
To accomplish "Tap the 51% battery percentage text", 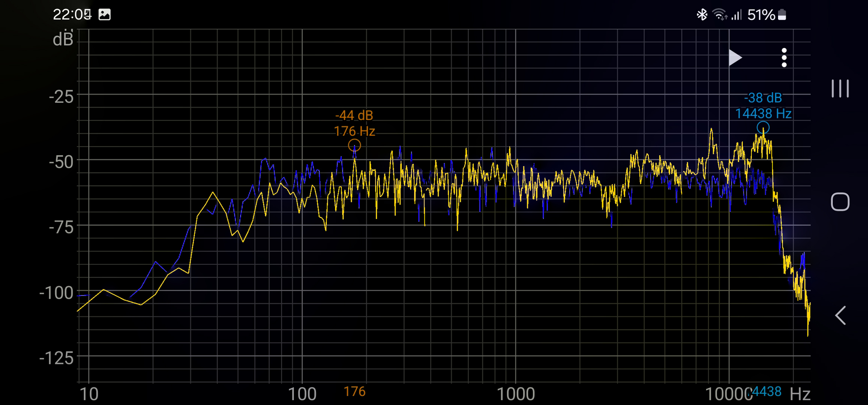I will (x=761, y=15).
